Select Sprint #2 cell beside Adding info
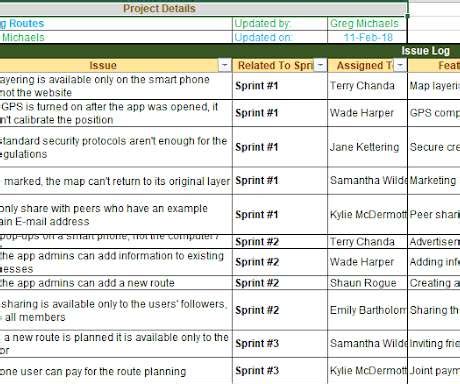 [280, 262]
